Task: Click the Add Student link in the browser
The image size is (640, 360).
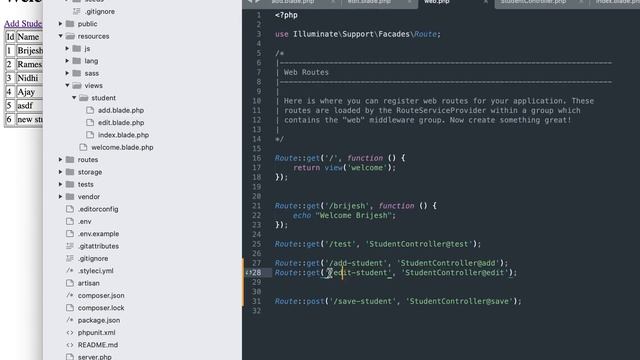Action: [x=23, y=24]
